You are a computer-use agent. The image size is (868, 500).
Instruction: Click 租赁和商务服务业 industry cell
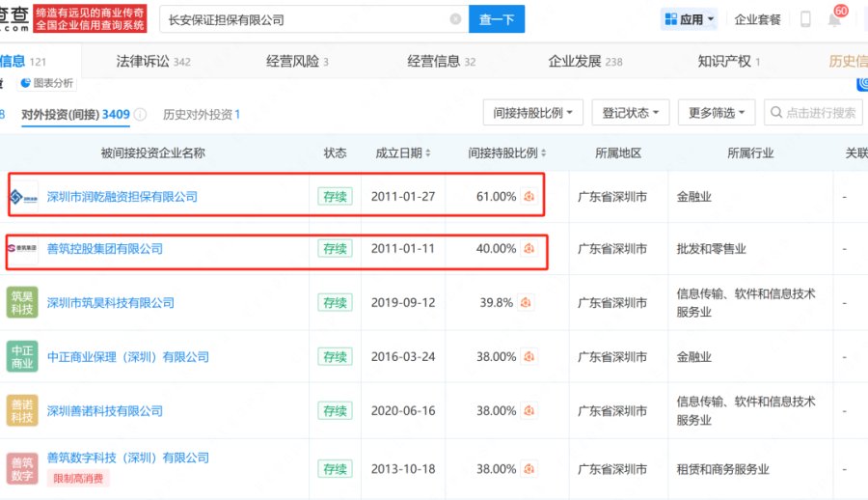tap(723, 469)
